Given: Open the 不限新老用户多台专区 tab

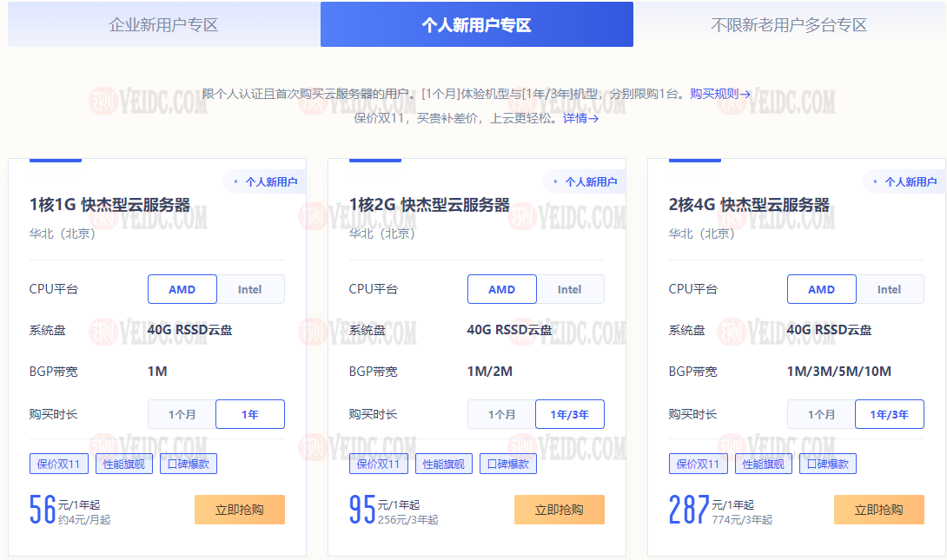Looking at the screenshot, I should (x=789, y=24).
